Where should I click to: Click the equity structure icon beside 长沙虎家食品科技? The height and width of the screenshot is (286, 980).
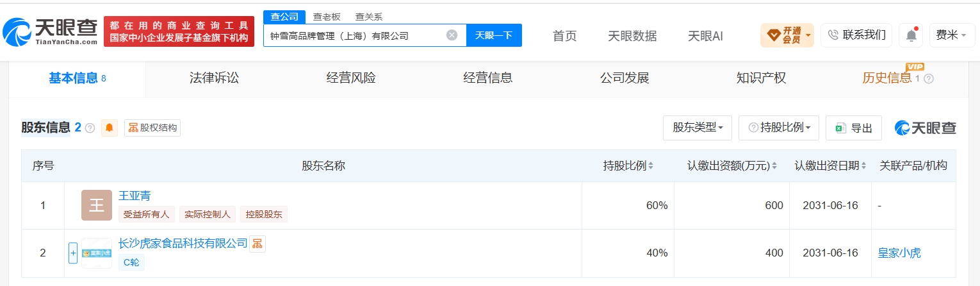coord(257,243)
